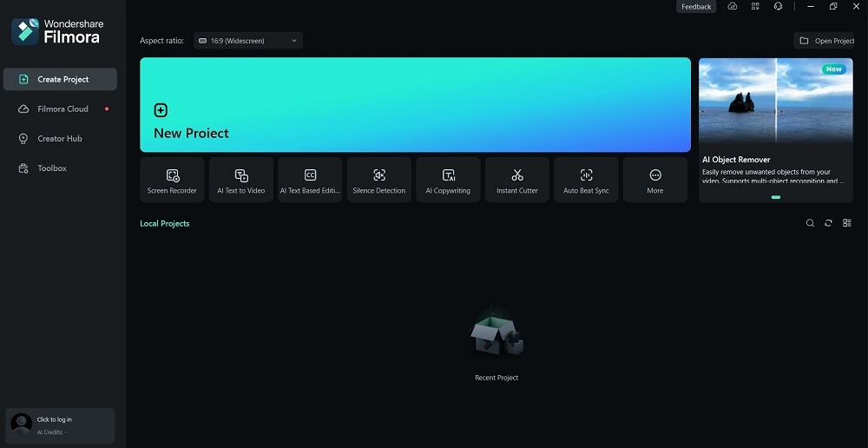
Task: Click the AI Object Remover preview image
Action: click(x=775, y=102)
